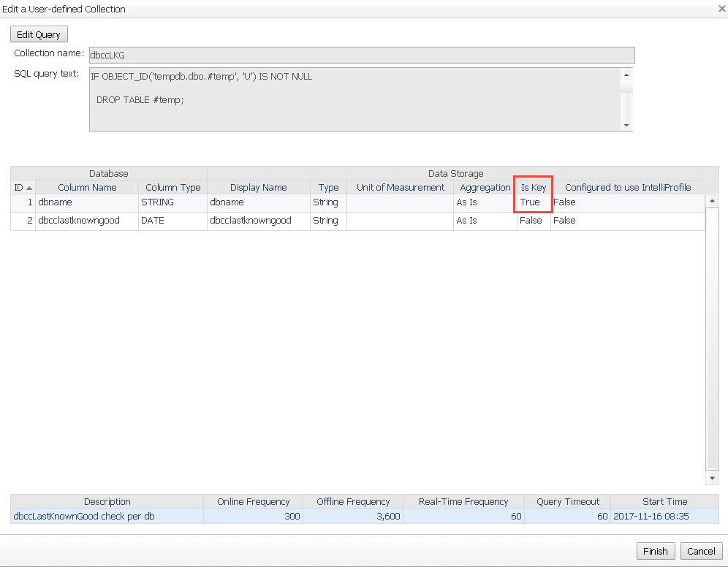Open Type dropdown for dbcclastknowngood row

[x=328, y=221]
